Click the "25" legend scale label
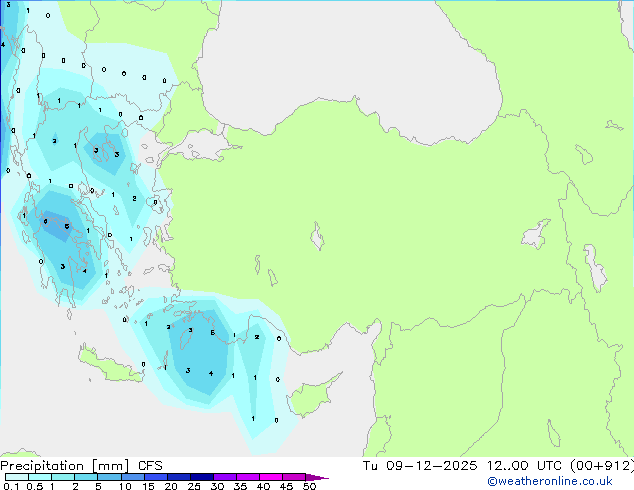The width and height of the screenshot is (634, 490). (x=194, y=486)
